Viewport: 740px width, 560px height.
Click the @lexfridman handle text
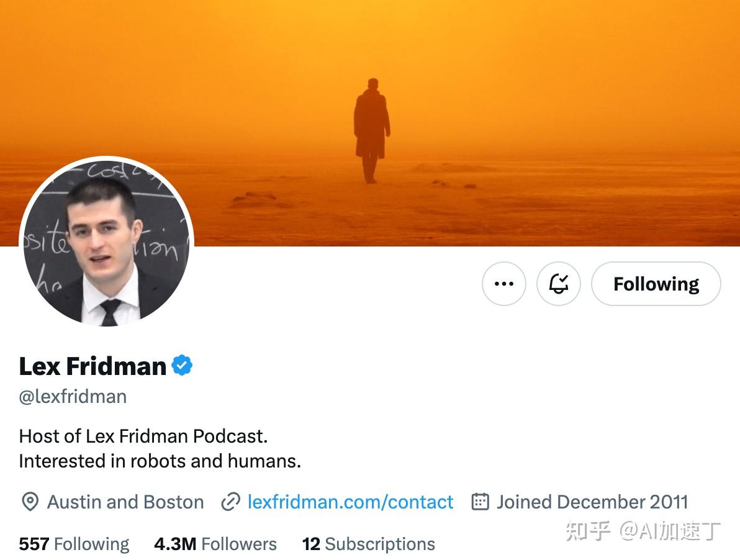(x=73, y=397)
